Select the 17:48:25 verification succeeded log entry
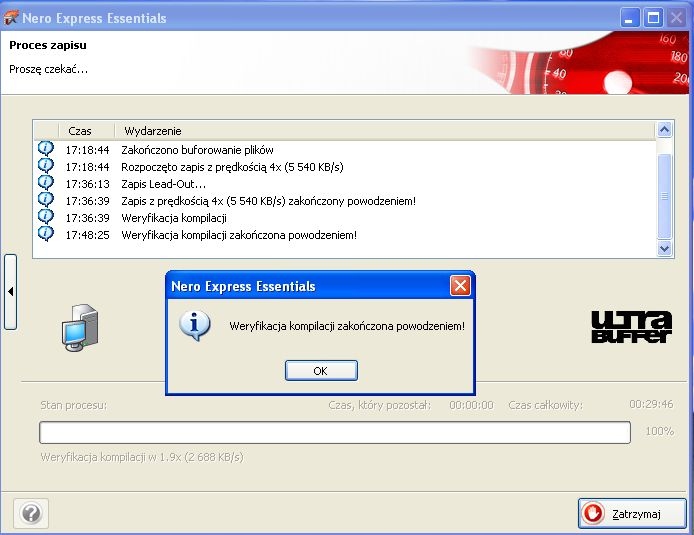The height and width of the screenshot is (535, 694). (x=345, y=235)
